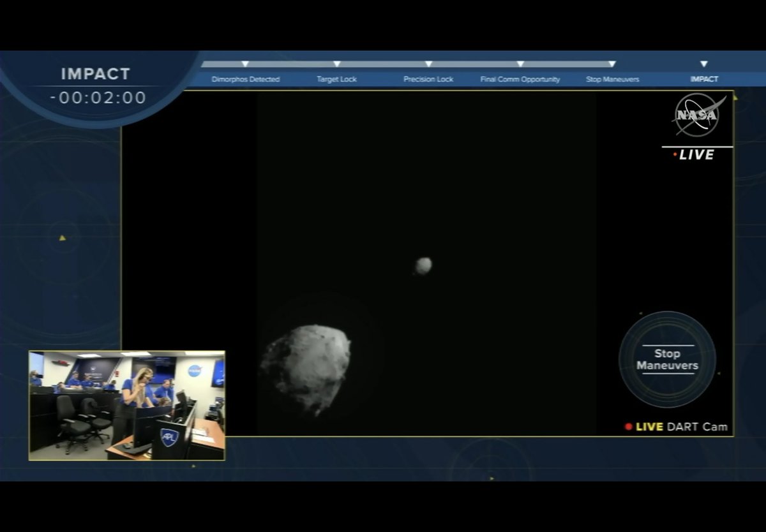This screenshot has height=532, width=766.
Task: Click the NASA logo in corner
Action: coord(699,115)
